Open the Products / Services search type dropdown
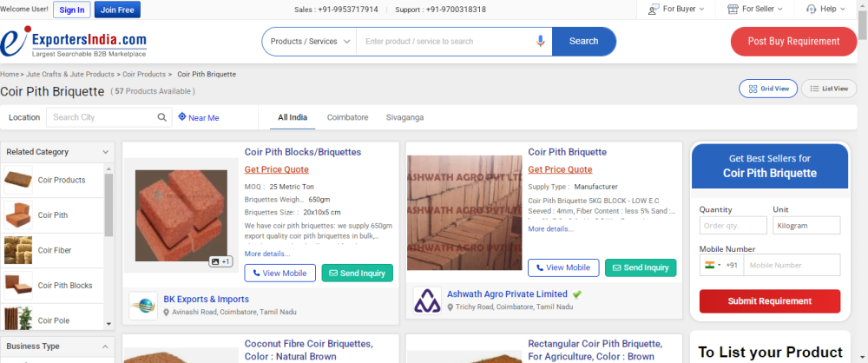868x363 pixels. pos(310,42)
